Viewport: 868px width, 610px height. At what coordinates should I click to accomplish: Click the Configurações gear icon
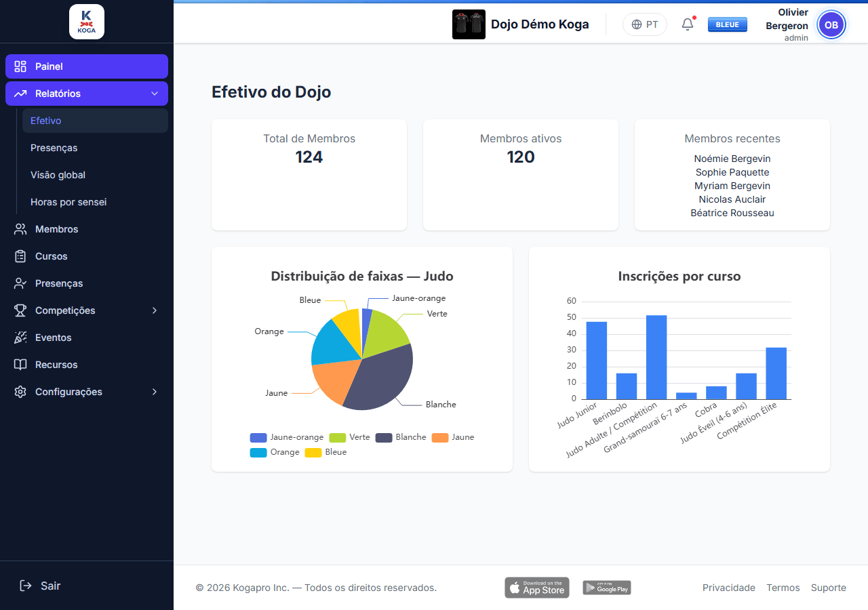[20, 392]
